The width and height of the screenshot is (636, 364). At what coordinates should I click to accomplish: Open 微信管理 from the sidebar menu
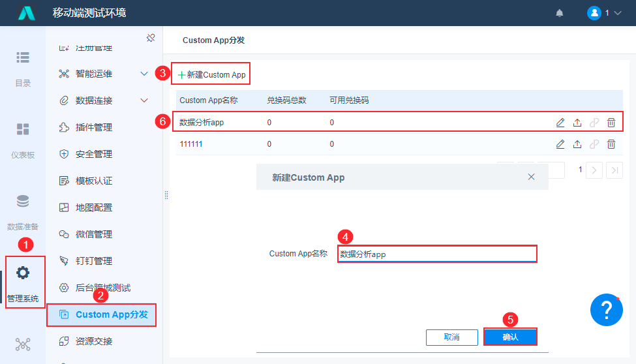coord(94,234)
